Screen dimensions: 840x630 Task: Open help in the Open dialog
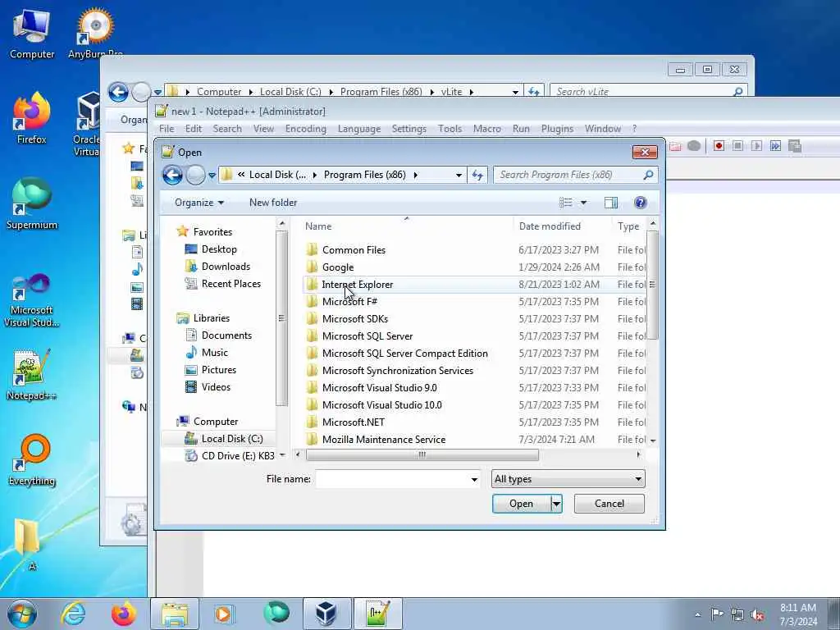pyautogui.click(x=640, y=203)
